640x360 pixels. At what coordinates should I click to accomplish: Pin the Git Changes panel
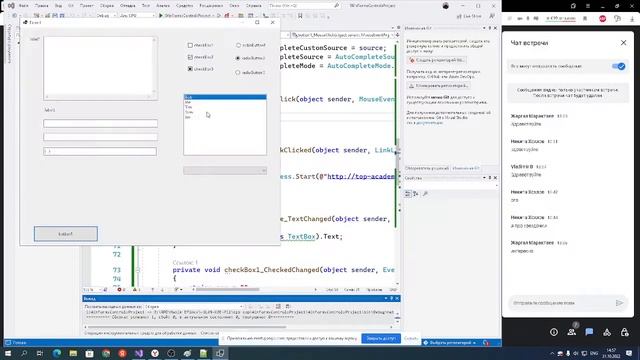coord(490,28)
